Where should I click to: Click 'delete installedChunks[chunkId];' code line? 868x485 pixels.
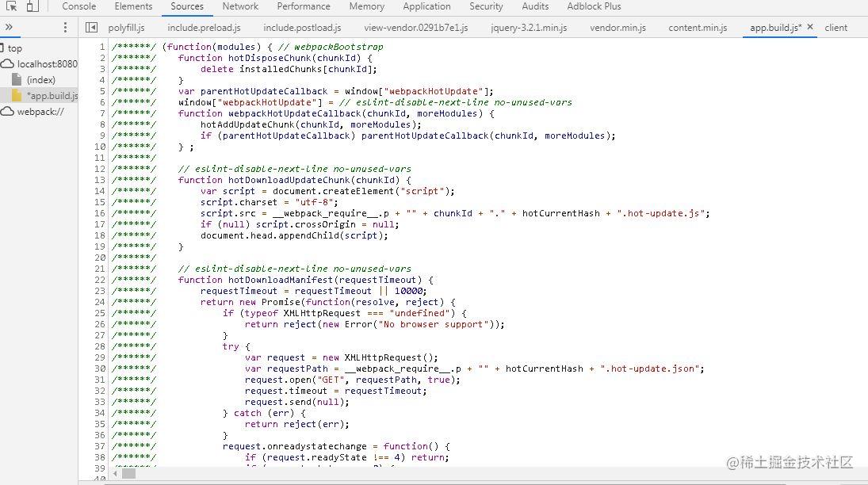[289, 69]
